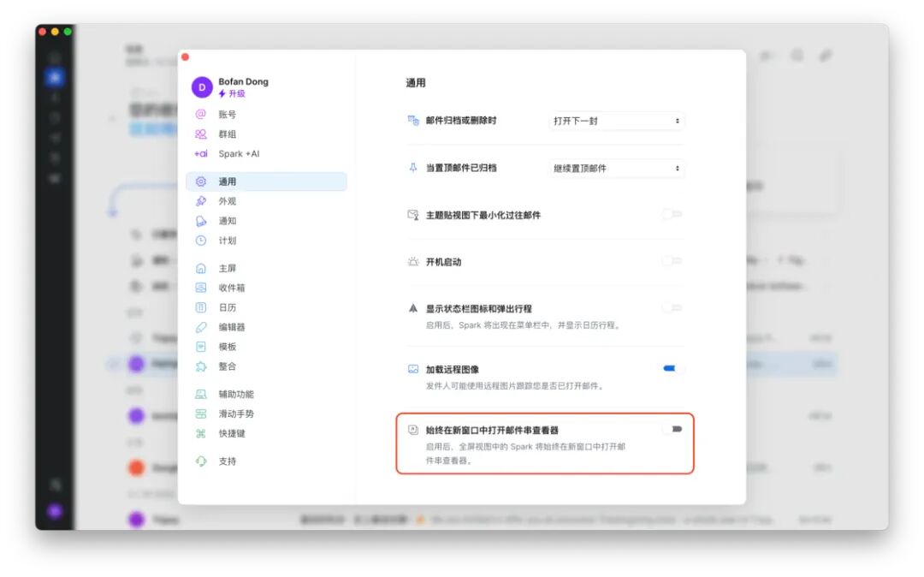Open the 打开下一封 dropdown
The height and width of the screenshot is (577, 924).
[616, 121]
